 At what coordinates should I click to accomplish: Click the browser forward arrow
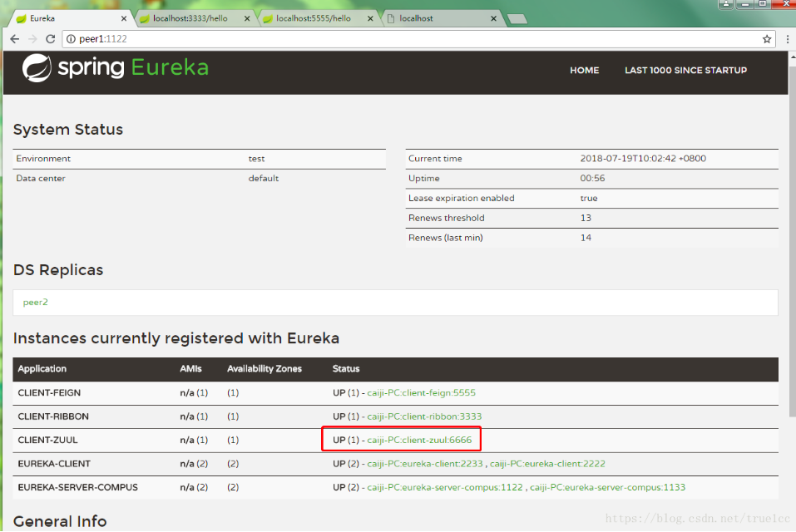[x=32, y=39]
